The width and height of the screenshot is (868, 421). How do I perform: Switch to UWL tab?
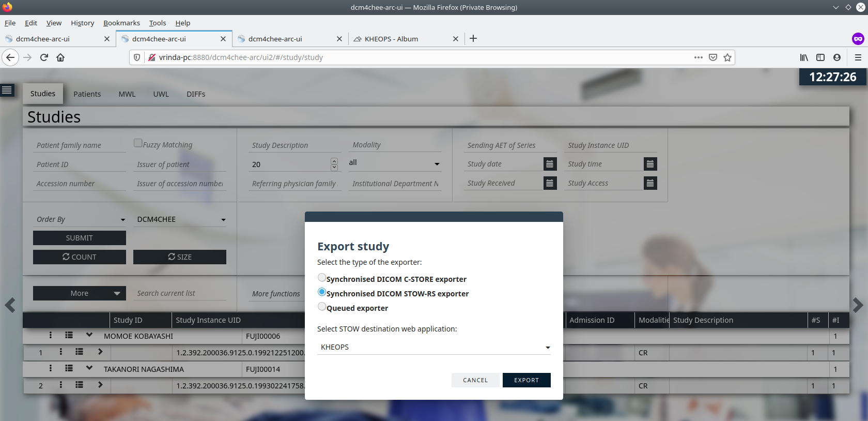coord(161,94)
